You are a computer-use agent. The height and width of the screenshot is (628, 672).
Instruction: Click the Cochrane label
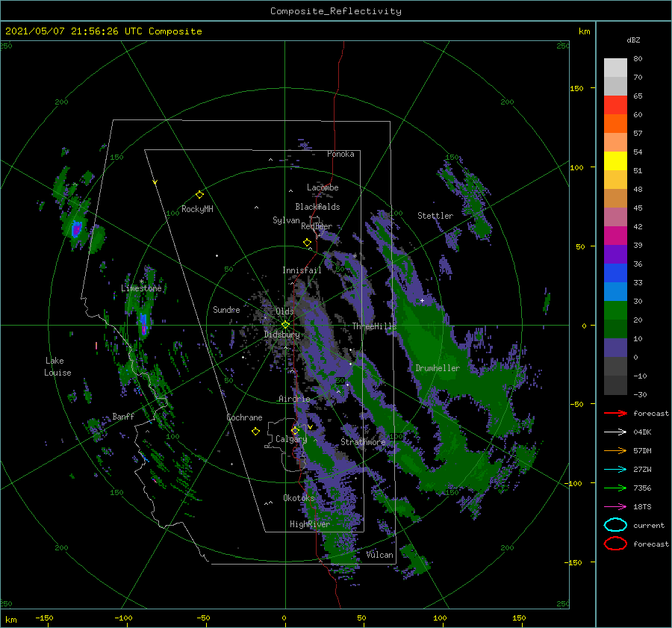point(244,417)
